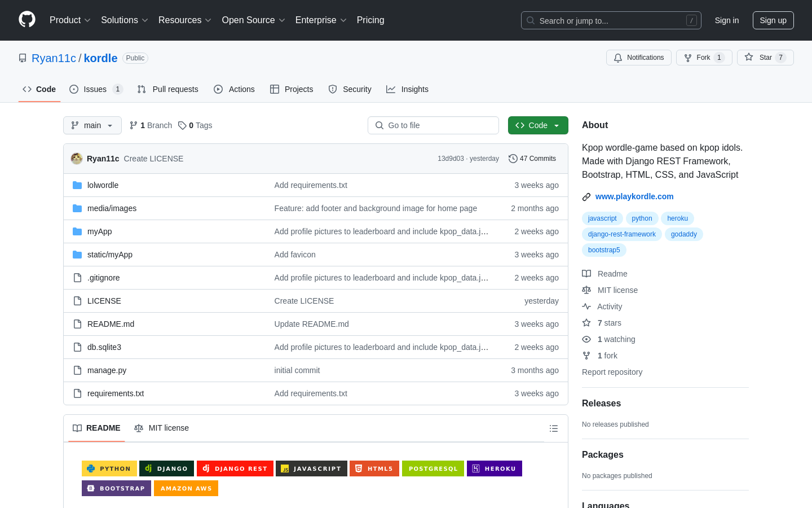The width and height of the screenshot is (812, 508).
Task: Click the .gitignore file icon
Action: 77,278
